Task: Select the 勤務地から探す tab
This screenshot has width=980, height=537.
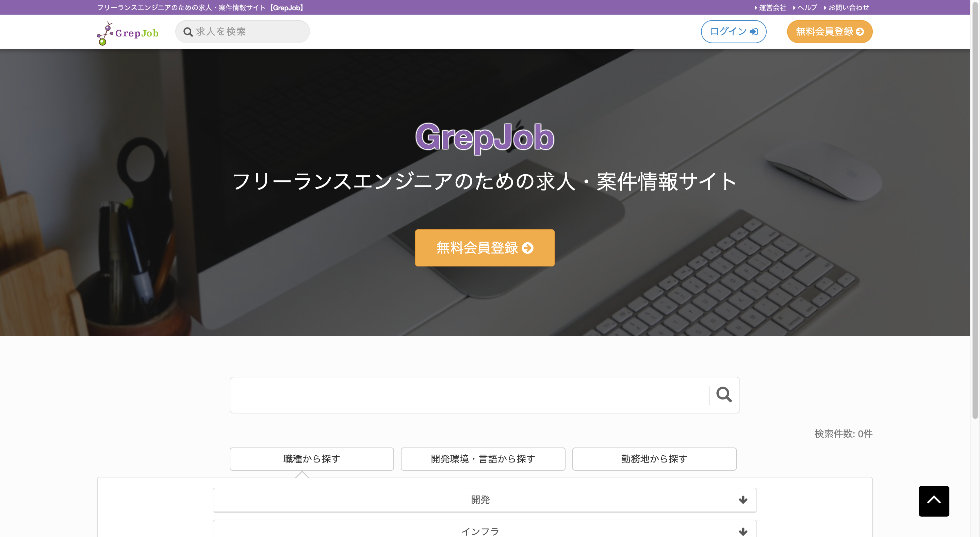Action: click(654, 459)
